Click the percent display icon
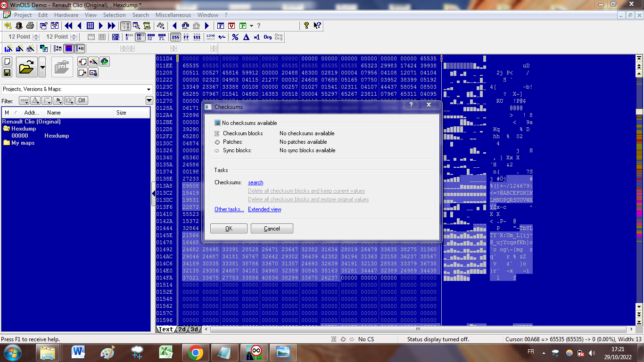This screenshot has width=644, height=362. [235, 37]
